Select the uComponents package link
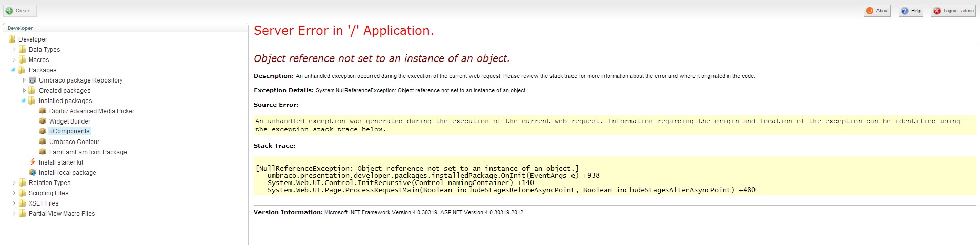This screenshot has height=245, width=980. (x=69, y=131)
